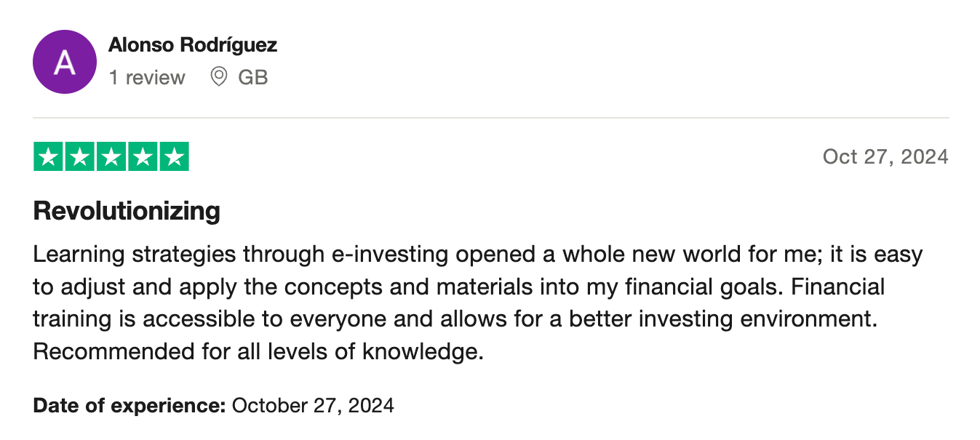Viewport: 980px width, 440px height.
Task: Click 'training is accessible to everyone' text
Action: 212,319
